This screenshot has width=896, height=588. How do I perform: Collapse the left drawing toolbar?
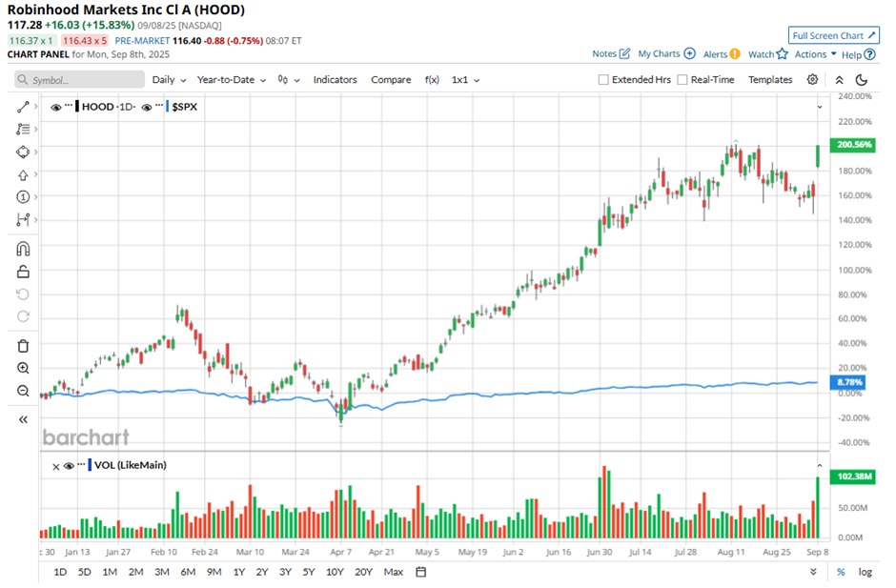pyautogui.click(x=23, y=419)
